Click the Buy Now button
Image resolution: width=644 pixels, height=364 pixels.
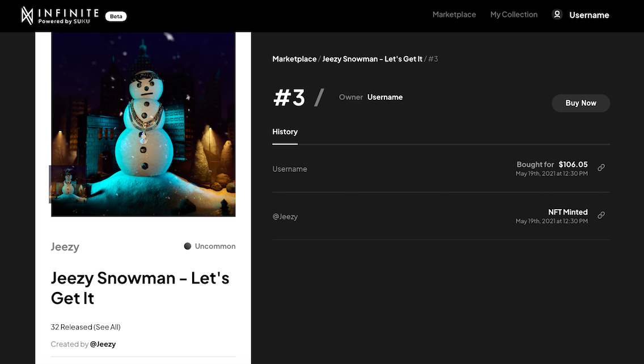coord(581,103)
